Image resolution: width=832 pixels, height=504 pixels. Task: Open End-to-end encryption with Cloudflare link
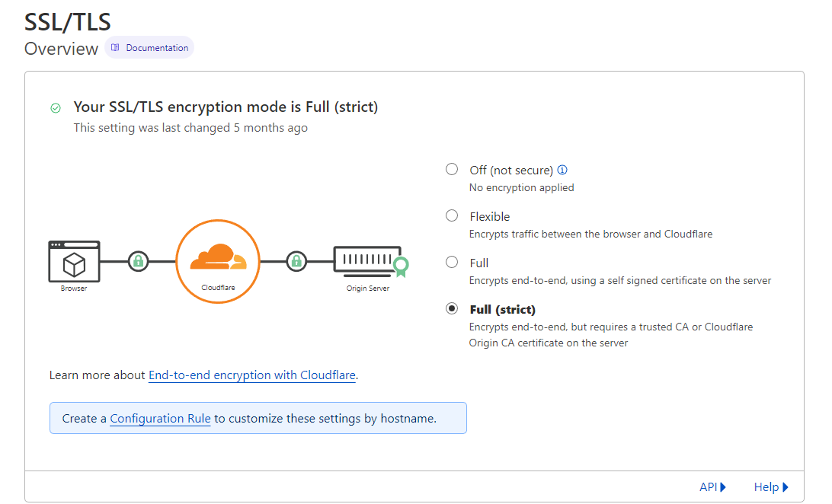(251, 375)
